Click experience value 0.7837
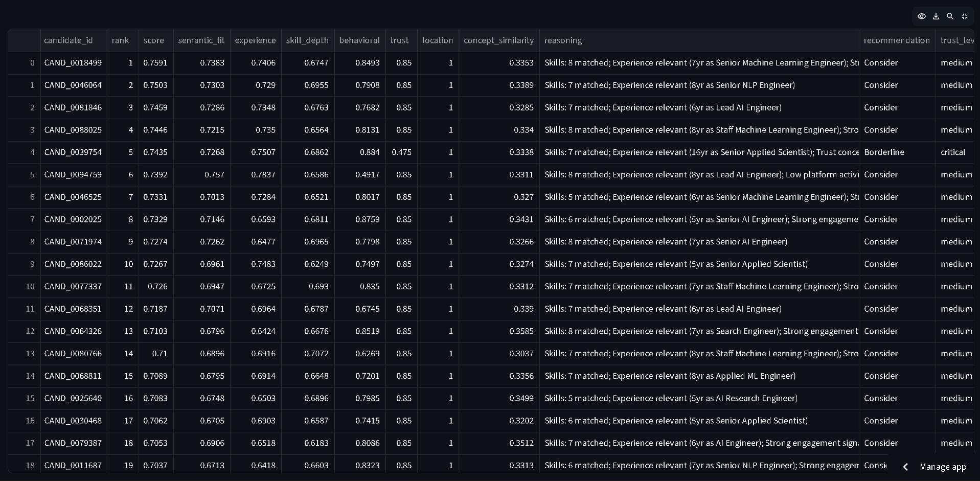This screenshot has width=980, height=481. click(x=256, y=175)
